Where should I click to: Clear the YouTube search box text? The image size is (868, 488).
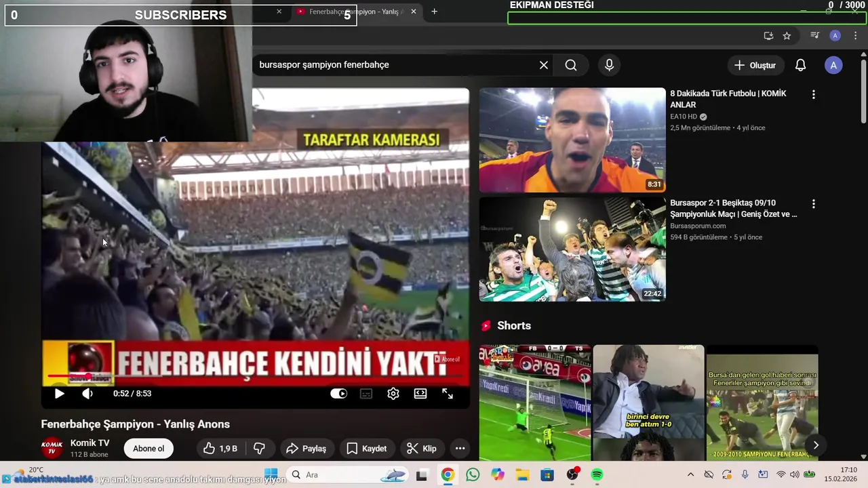pyautogui.click(x=544, y=65)
